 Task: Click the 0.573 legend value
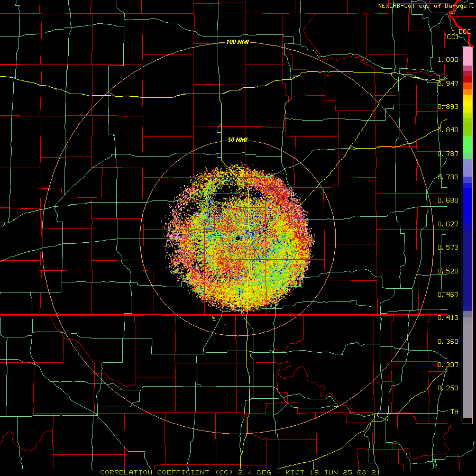448,248
